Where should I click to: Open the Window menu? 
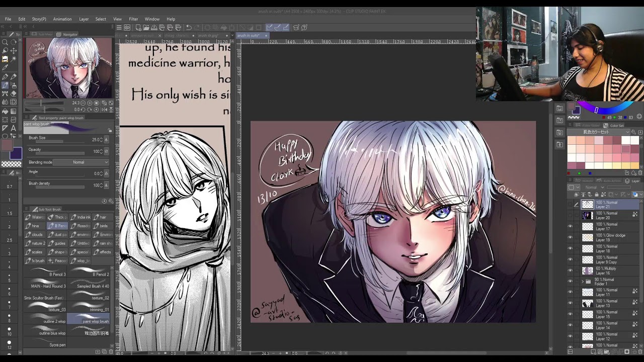pyautogui.click(x=152, y=19)
